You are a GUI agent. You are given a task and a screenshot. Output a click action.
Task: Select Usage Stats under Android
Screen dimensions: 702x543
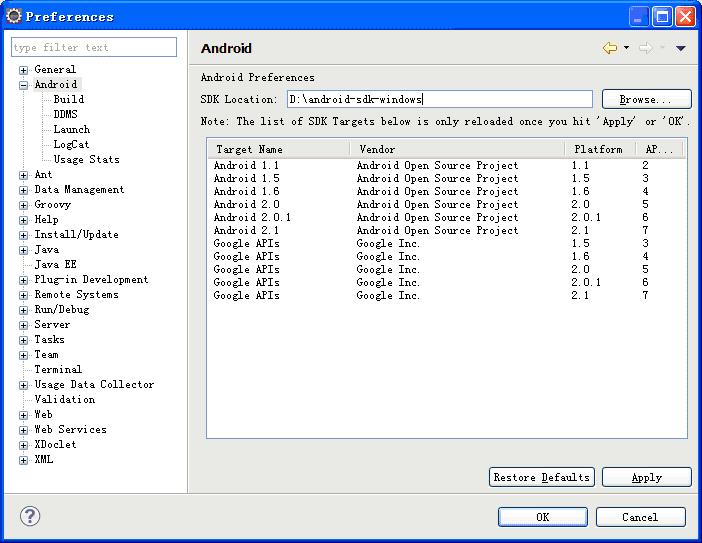[x=86, y=159]
